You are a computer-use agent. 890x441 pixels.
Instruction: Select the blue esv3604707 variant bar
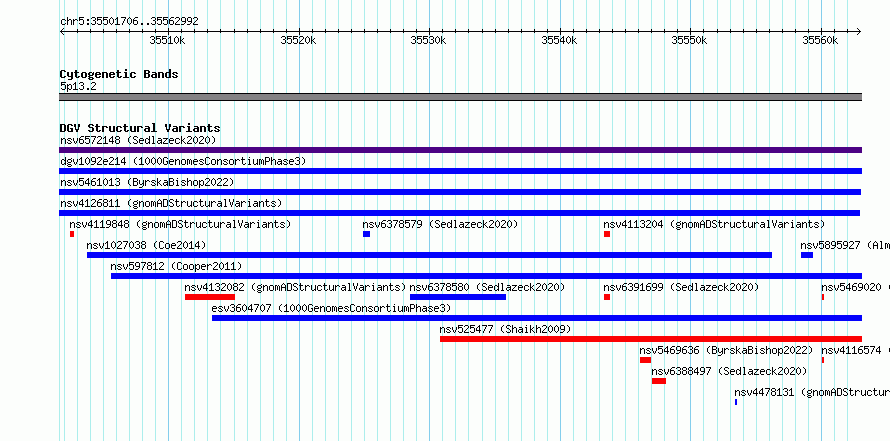click(537, 318)
